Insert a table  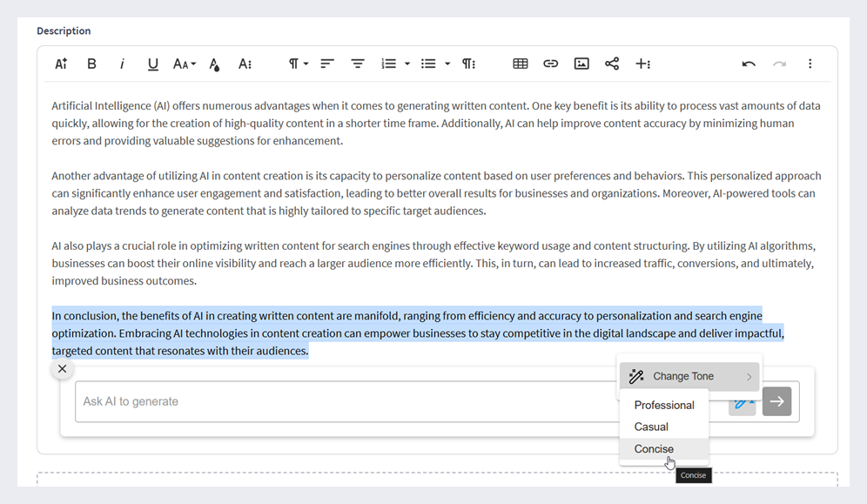(521, 64)
